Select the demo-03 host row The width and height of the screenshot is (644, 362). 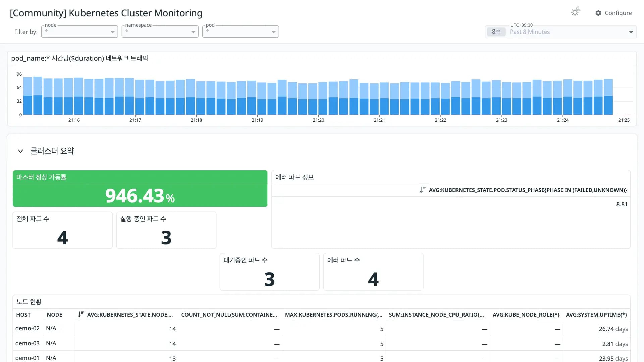pyautogui.click(x=321, y=344)
